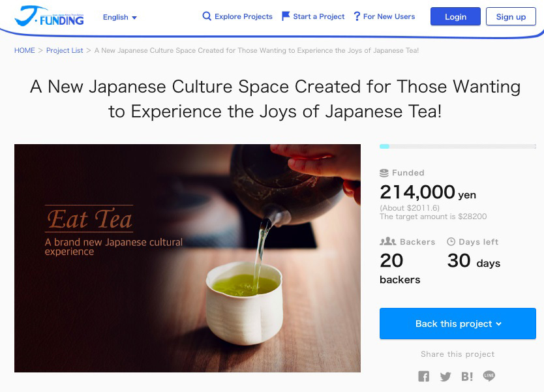This screenshot has height=392, width=544.
Task: Open the Start a Project page
Action: click(318, 16)
